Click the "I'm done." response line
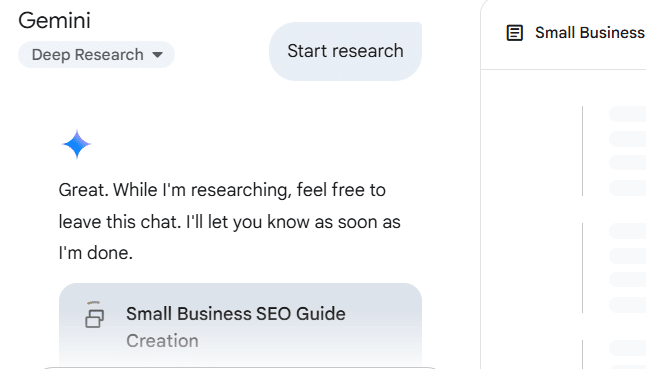 tap(96, 253)
